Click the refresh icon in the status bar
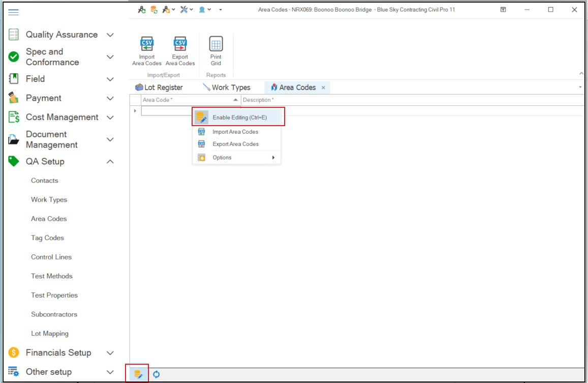Screen dimensions: 588x383 pyautogui.click(x=156, y=374)
